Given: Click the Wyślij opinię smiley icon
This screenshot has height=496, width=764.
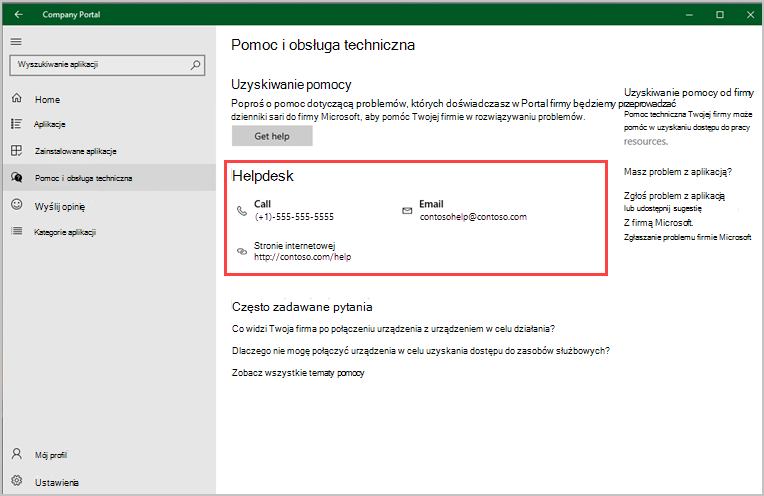Looking at the screenshot, I should pos(17,205).
